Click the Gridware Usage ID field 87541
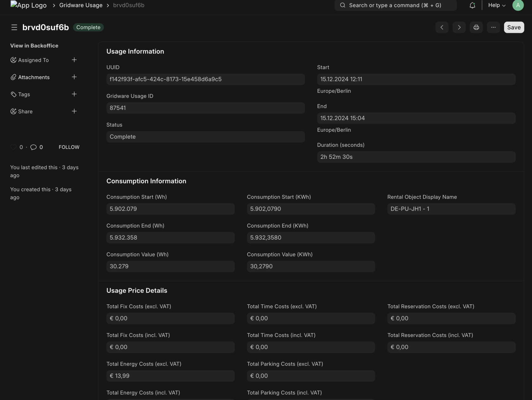 pos(206,108)
